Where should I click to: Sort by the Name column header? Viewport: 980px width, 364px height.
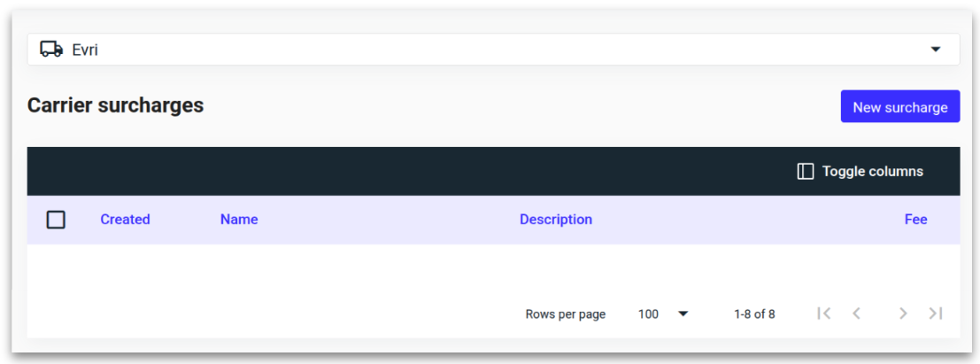pyautogui.click(x=239, y=220)
